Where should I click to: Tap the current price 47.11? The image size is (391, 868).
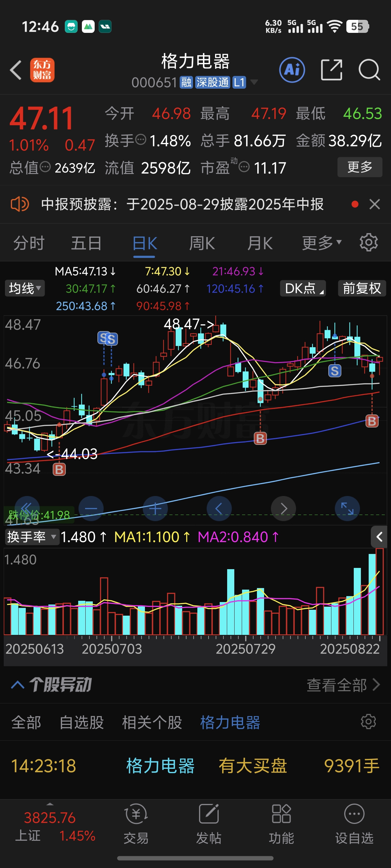[42, 118]
